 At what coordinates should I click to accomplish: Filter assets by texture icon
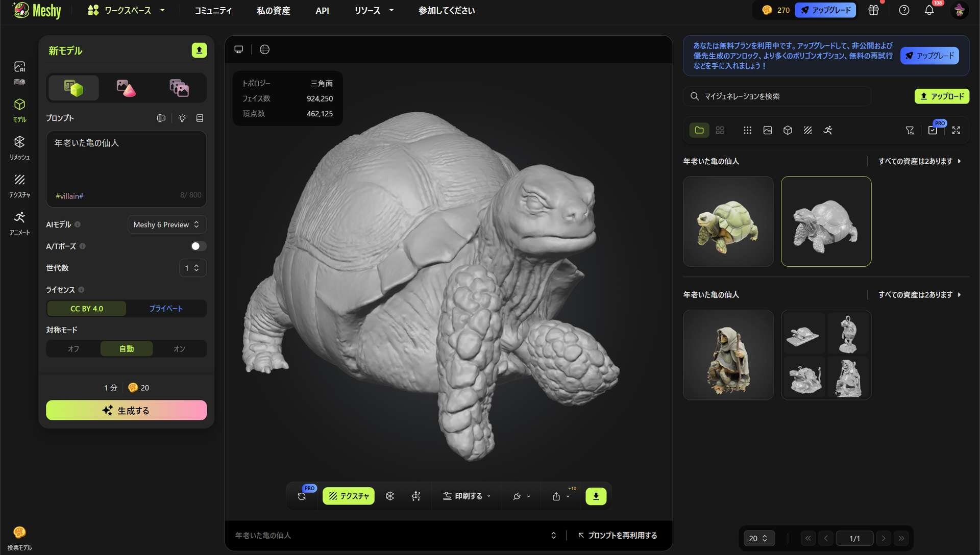click(x=807, y=131)
